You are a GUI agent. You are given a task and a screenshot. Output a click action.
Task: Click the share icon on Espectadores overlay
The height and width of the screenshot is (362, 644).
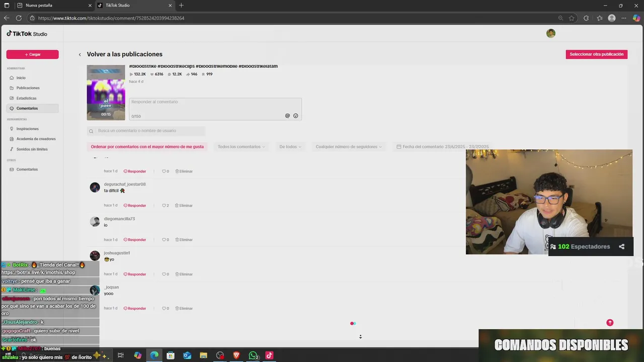pos(622,246)
